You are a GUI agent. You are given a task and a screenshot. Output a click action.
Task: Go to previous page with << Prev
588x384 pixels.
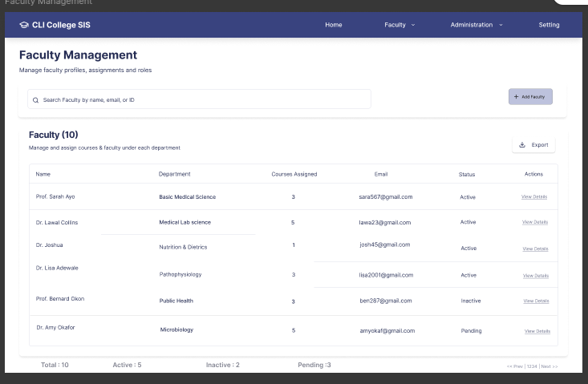point(514,366)
